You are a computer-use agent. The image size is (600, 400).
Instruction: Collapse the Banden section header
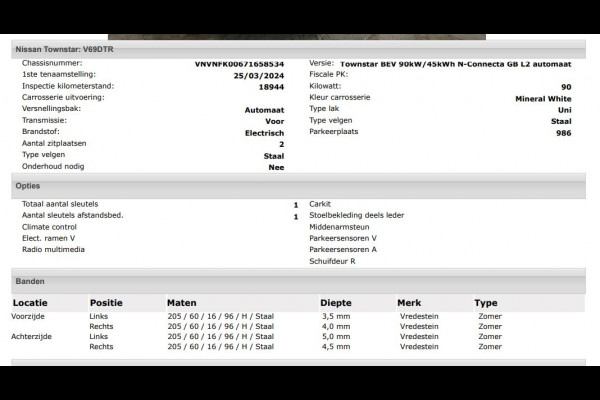pos(30,282)
